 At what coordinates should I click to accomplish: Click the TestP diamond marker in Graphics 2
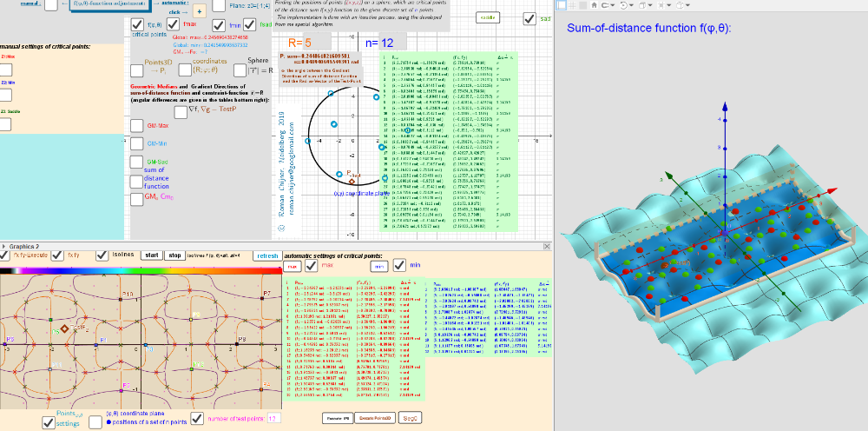tap(65, 329)
